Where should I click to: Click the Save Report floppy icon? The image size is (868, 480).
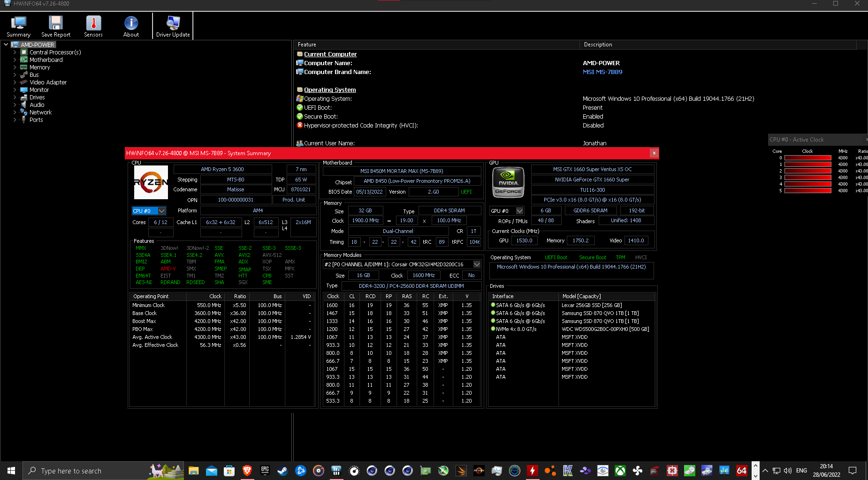click(x=56, y=27)
